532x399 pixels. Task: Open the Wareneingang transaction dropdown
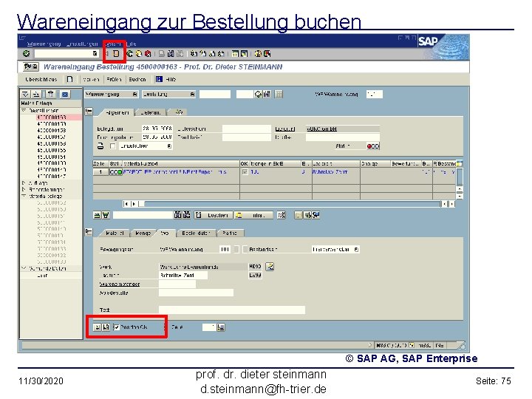point(134,95)
